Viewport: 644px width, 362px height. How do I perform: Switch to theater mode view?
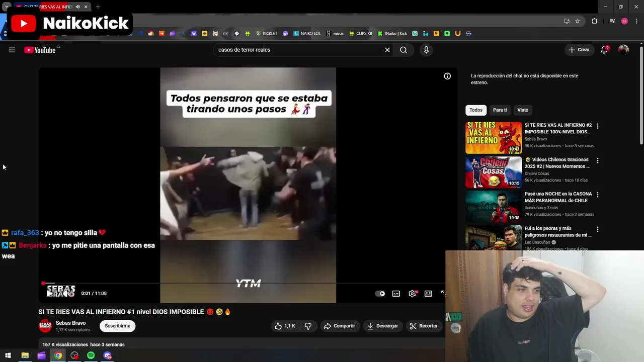pos(428,294)
